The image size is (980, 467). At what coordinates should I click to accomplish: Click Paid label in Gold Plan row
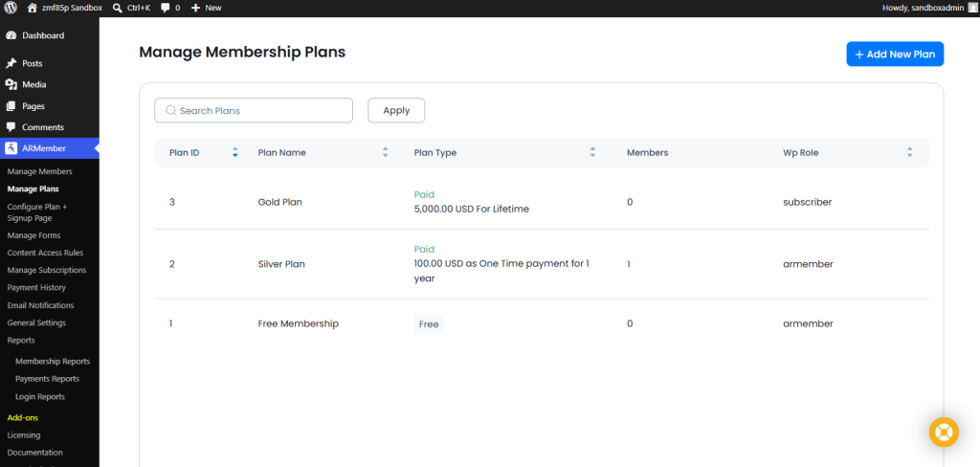424,194
